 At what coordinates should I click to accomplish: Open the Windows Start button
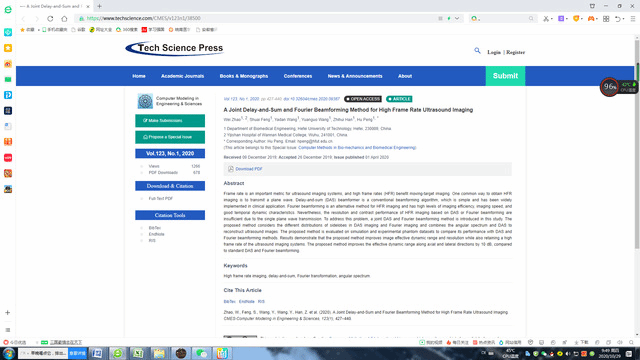coord(9,353)
